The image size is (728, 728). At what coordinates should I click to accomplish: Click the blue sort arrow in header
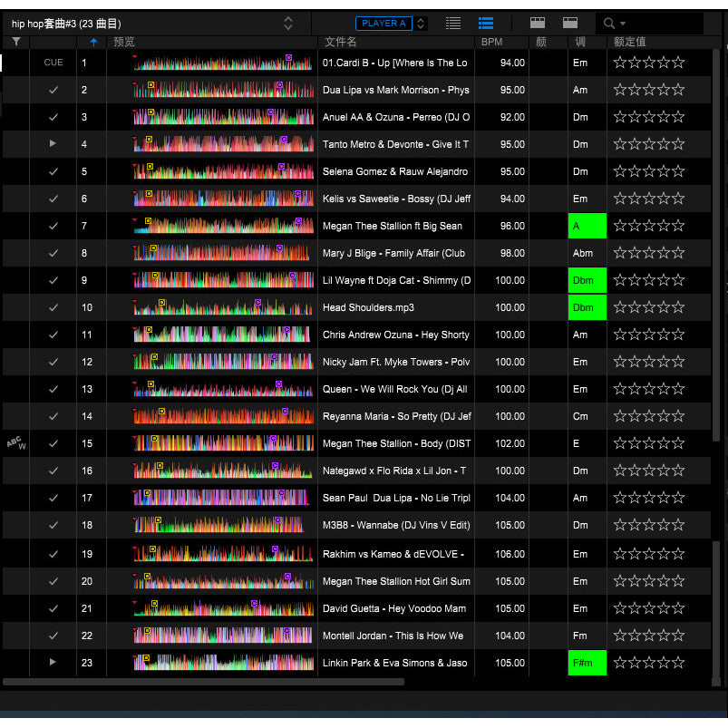[93, 43]
